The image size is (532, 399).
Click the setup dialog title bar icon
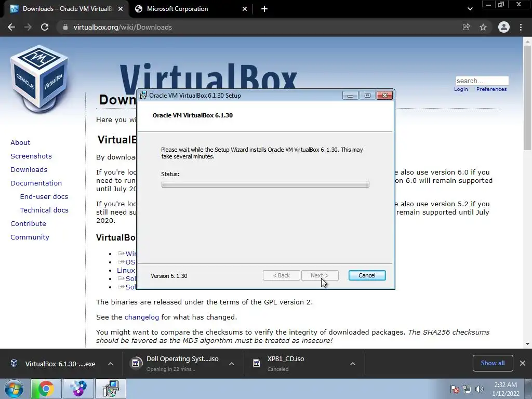pyautogui.click(x=143, y=96)
